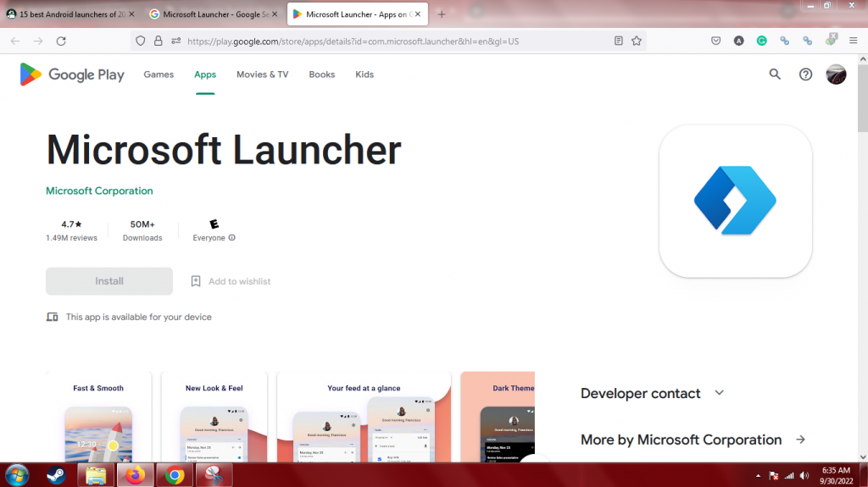
Task: Open the Your feed at a glance screenshot
Action: (x=364, y=418)
